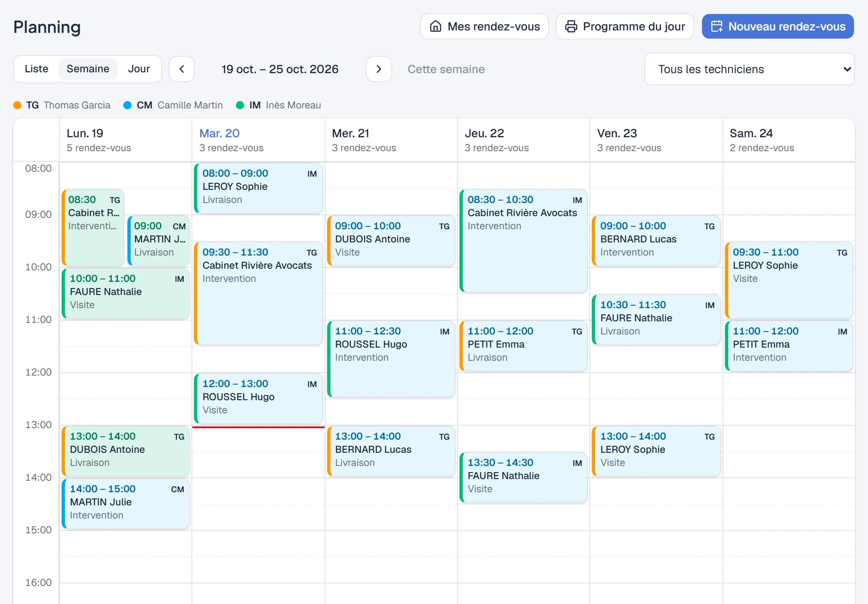Click the Mar. 20 day header

click(x=259, y=140)
